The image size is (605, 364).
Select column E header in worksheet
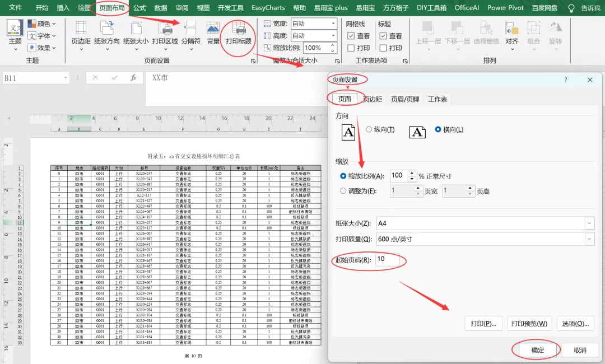pos(144,129)
